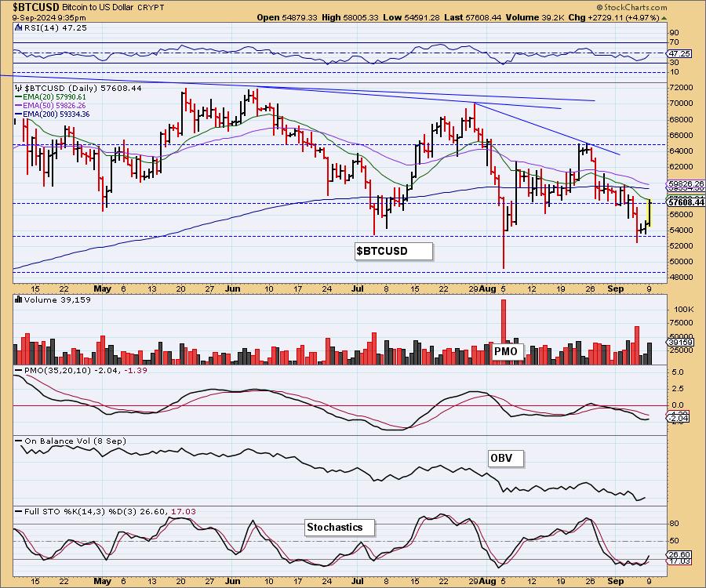Click the Volume 39.2K header value
706x588 pixels.
535,17
